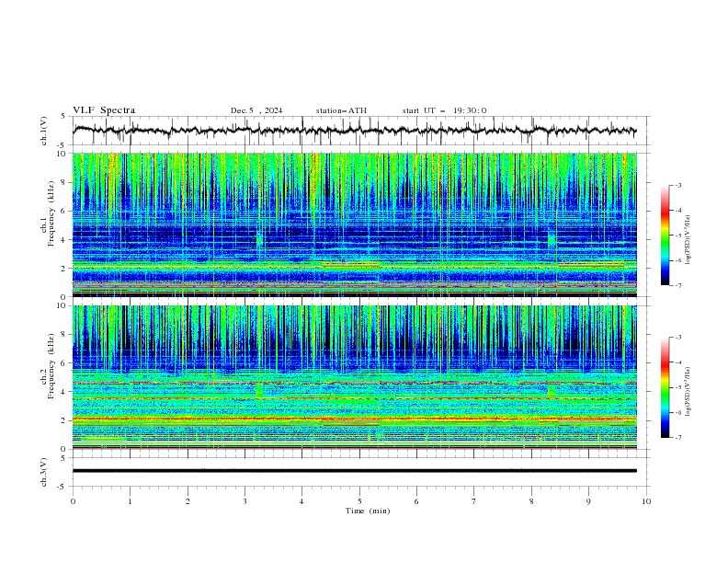Click time axis tick label "8"
Image resolution: width=728 pixels, height=563 pixels.
531,501
